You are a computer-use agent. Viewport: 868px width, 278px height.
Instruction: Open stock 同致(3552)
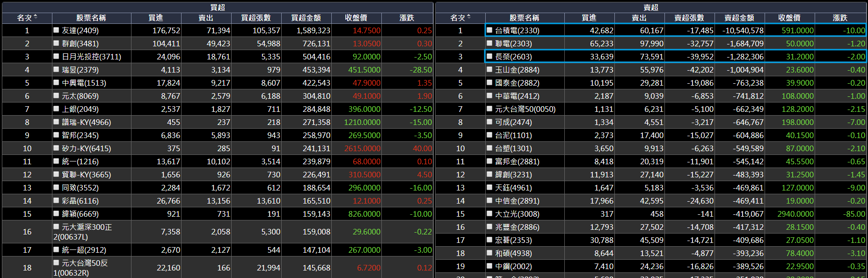[x=80, y=188]
